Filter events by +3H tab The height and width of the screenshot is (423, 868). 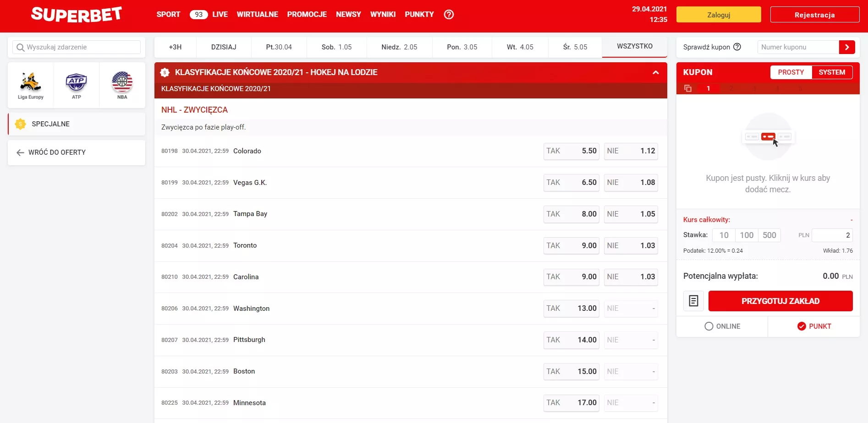coord(175,47)
